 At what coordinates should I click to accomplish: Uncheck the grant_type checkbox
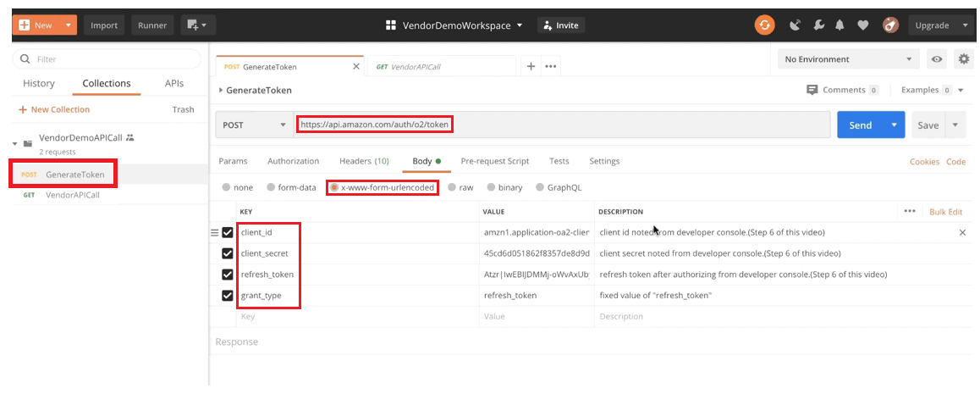point(228,295)
